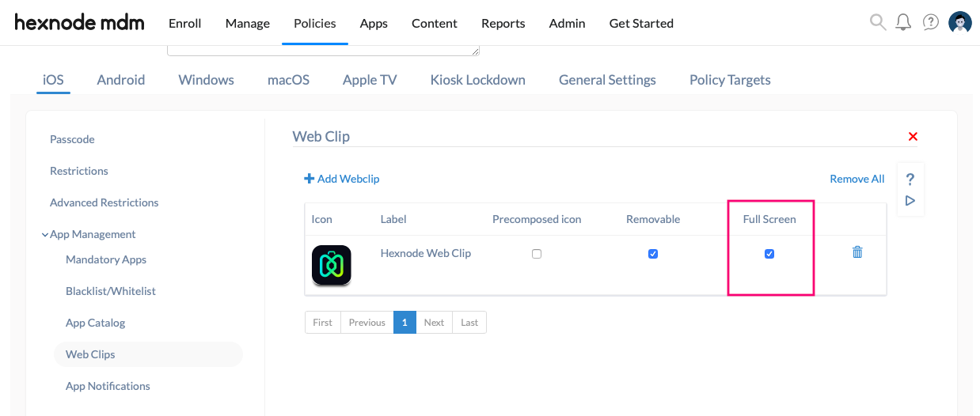Open the General Settings tab
The height and width of the screenshot is (416, 980).
pyautogui.click(x=607, y=80)
